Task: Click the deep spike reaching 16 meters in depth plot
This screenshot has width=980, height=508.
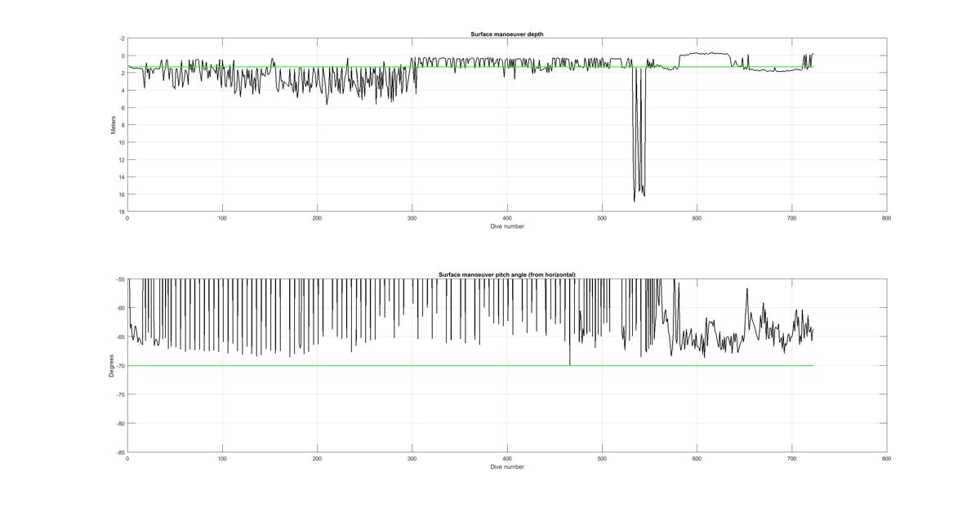Action: (639, 135)
